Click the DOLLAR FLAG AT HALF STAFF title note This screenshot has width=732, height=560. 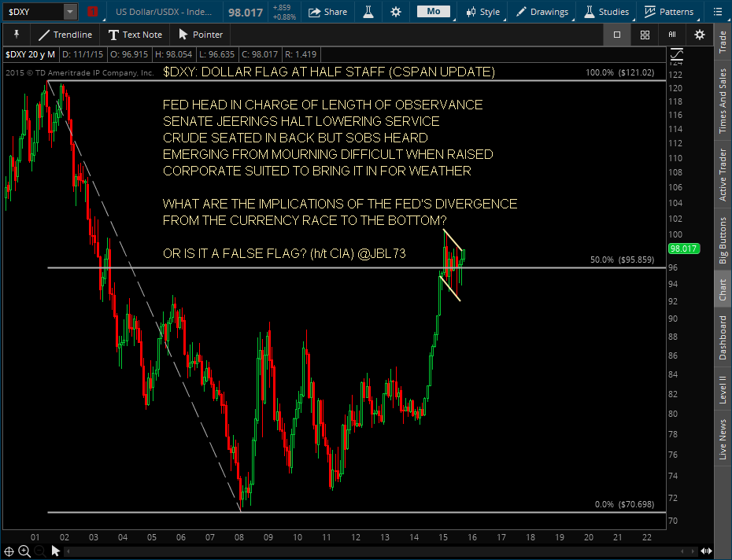[329, 72]
